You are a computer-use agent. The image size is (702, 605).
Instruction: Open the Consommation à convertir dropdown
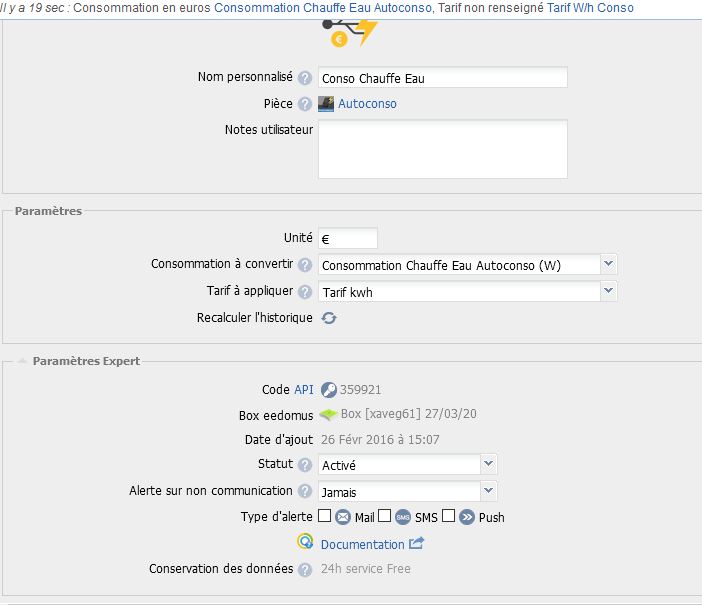pyautogui.click(x=609, y=265)
